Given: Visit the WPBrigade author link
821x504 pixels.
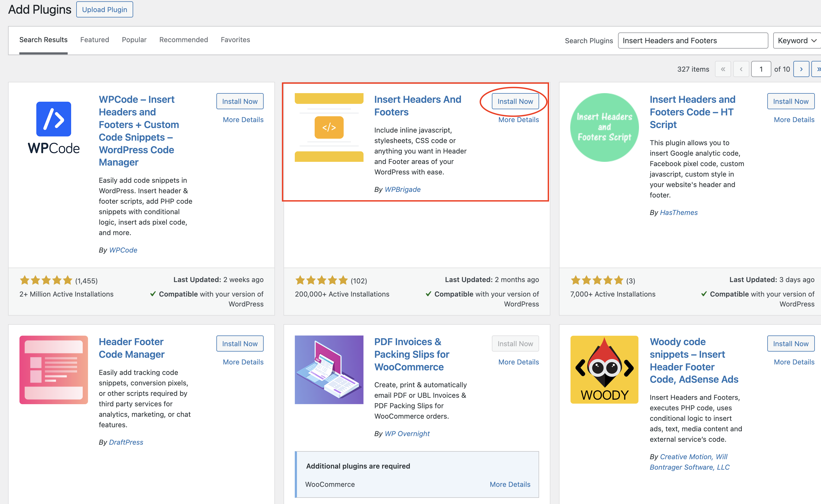Looking at the screenshot, I should tap(403, 189).
